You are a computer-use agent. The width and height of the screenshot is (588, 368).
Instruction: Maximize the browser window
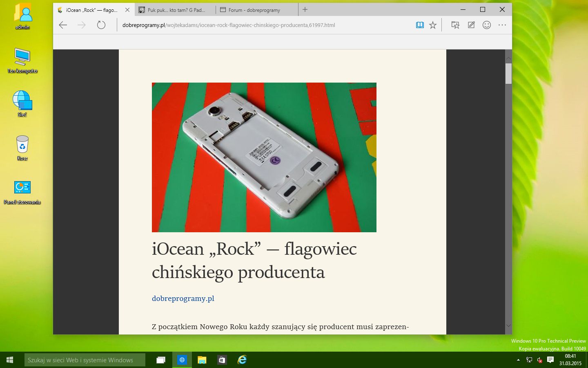coord(483,9)
